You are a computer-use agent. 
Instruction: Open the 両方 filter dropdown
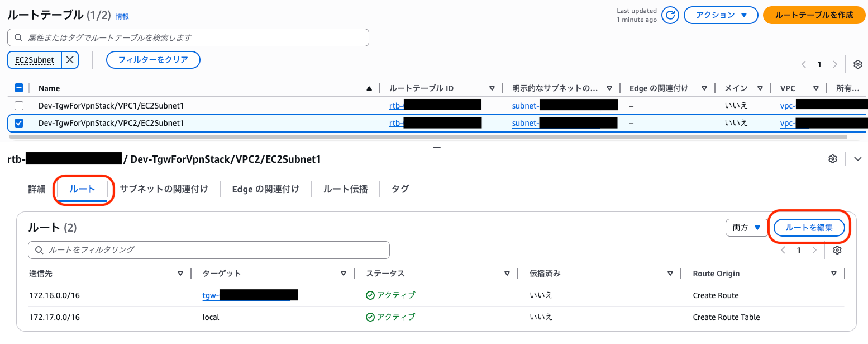(747, 228)
